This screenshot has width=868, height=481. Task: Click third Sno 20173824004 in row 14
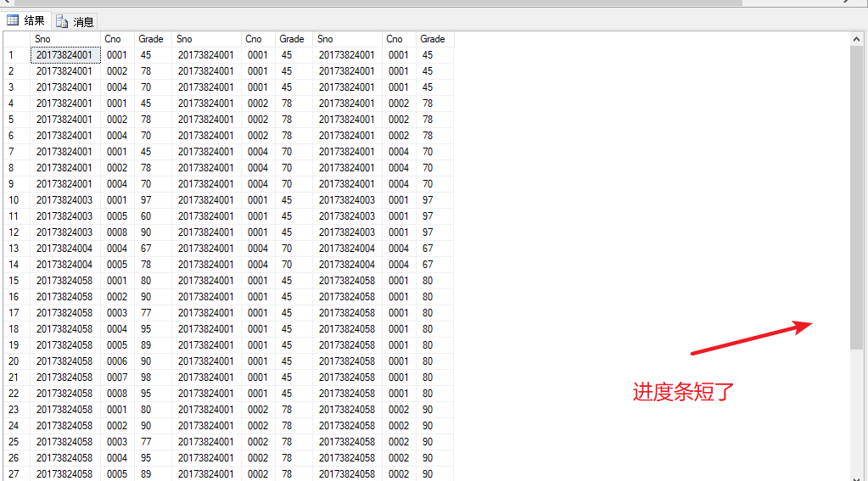click(x=348, y=264)
